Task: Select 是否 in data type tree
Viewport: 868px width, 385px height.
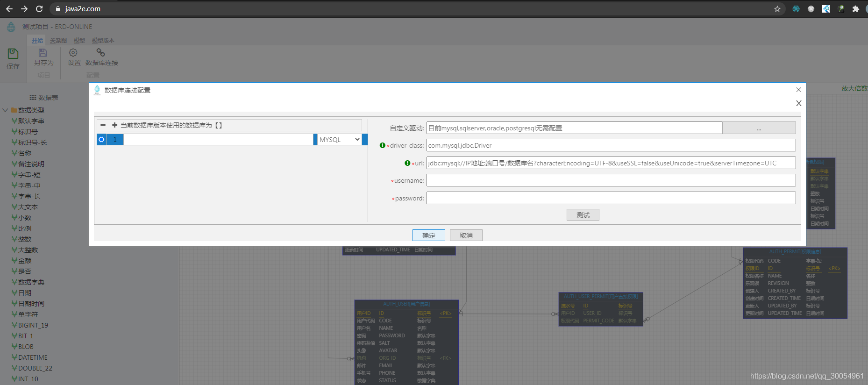Action: tap(25, 271)
